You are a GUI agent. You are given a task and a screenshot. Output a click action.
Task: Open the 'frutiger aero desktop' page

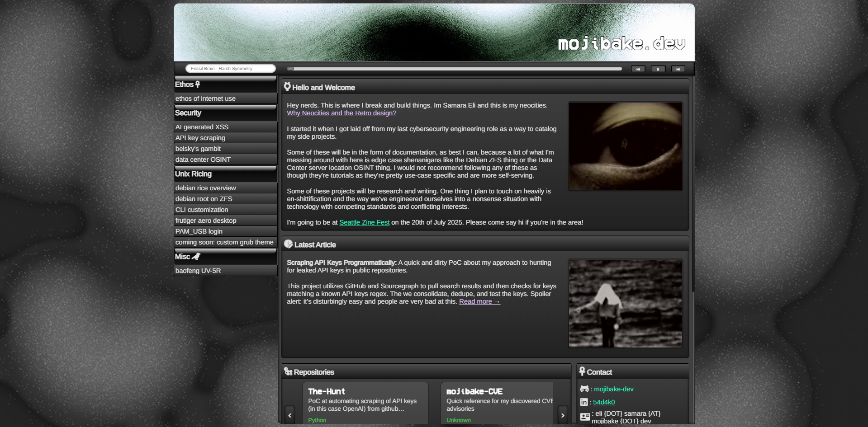pyautogui.click(x=226, y=221)
